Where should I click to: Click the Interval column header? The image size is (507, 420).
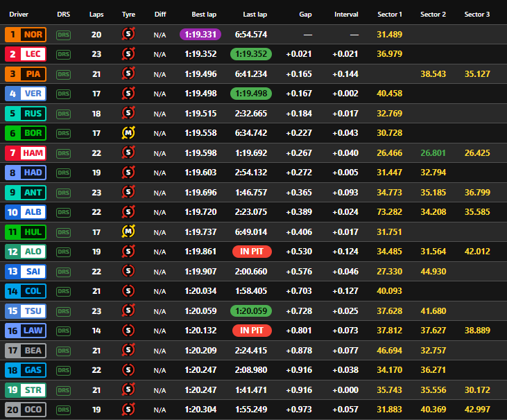point(346,15)
